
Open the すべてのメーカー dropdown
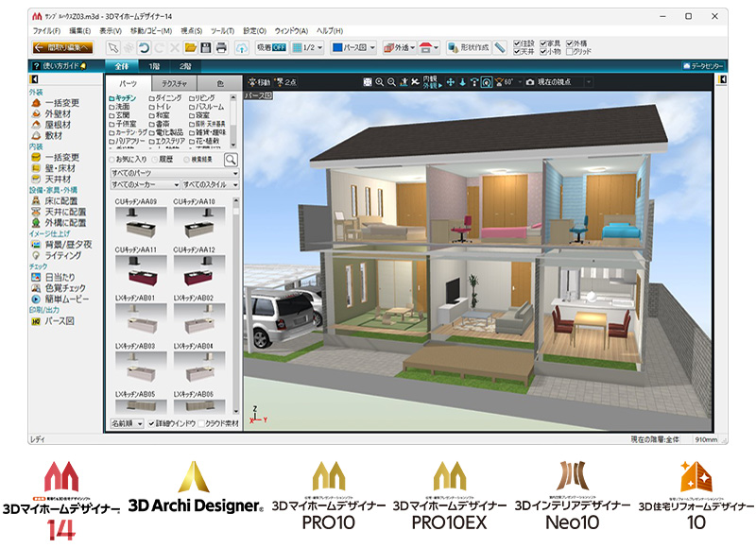[x=145, y=185]
